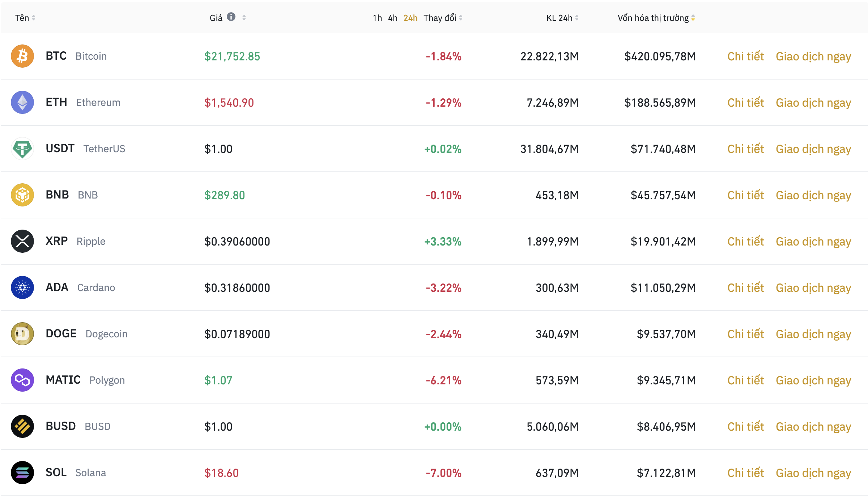Click the XRP ticker name
This screenshot has width=868, height=499.
point(57,241)
